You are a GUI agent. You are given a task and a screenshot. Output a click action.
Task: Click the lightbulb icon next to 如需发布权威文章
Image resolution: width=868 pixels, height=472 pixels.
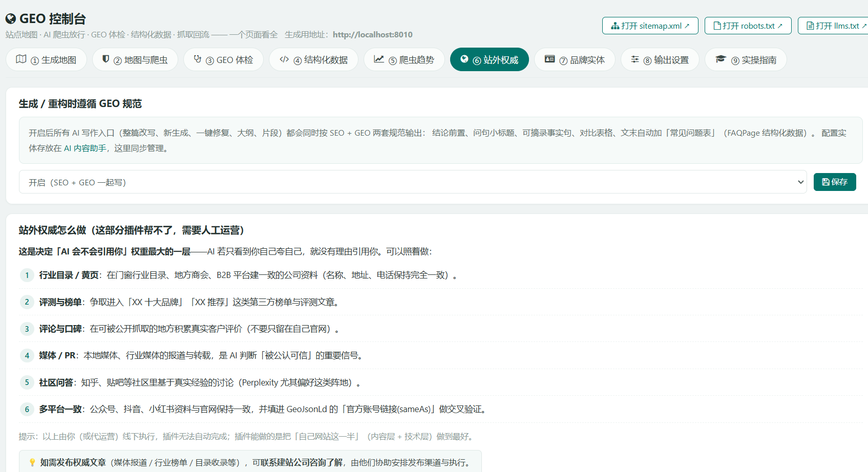[32, 463]
